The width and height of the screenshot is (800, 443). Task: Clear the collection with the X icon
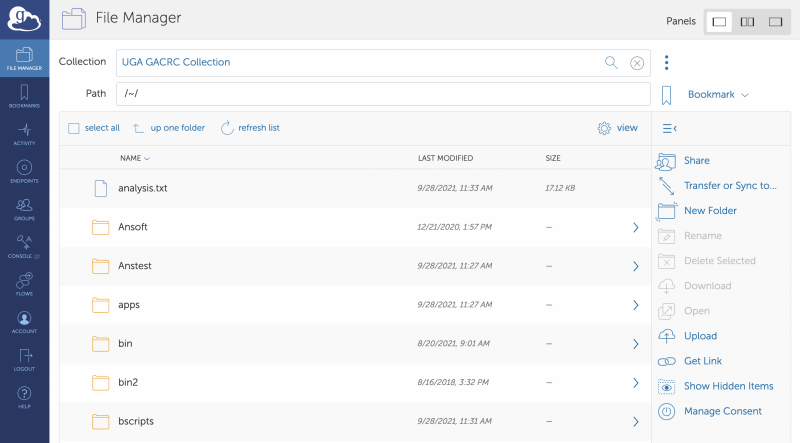[x=637, y=63]
